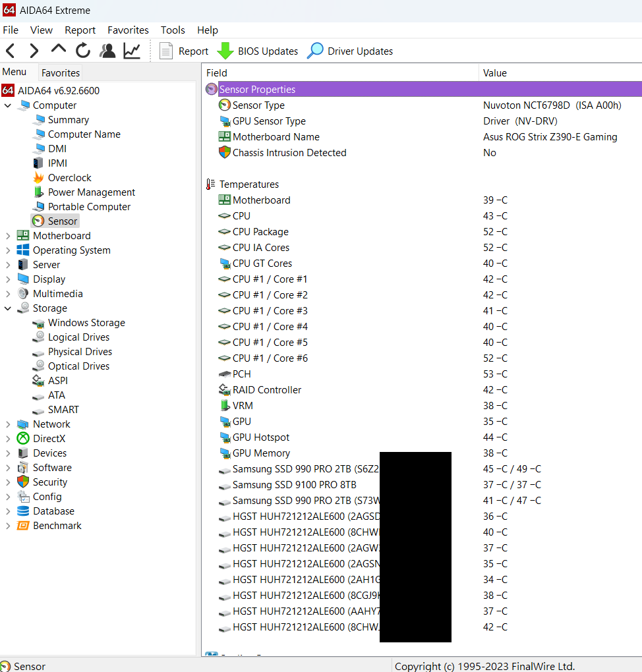Image resolution: width=642 pixels, height=672 pixels.
Task: Expand the Motherboard tree node
Action: tap(8, 236)
